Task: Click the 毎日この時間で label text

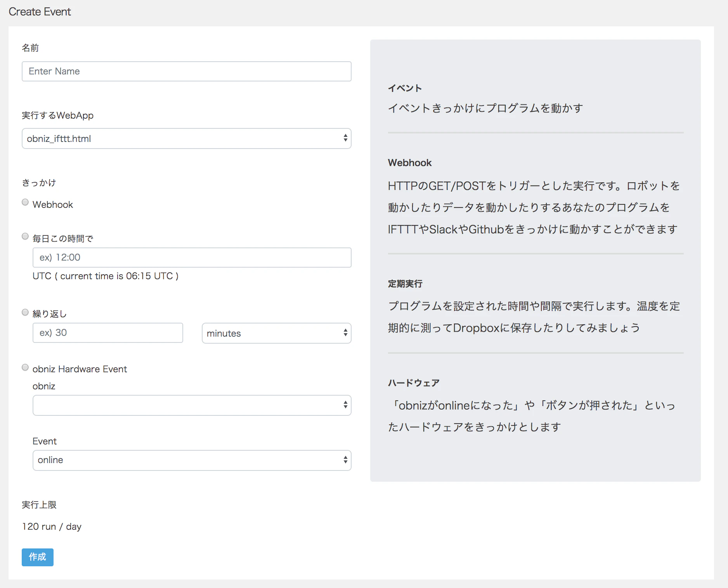Action: (63, 239)
